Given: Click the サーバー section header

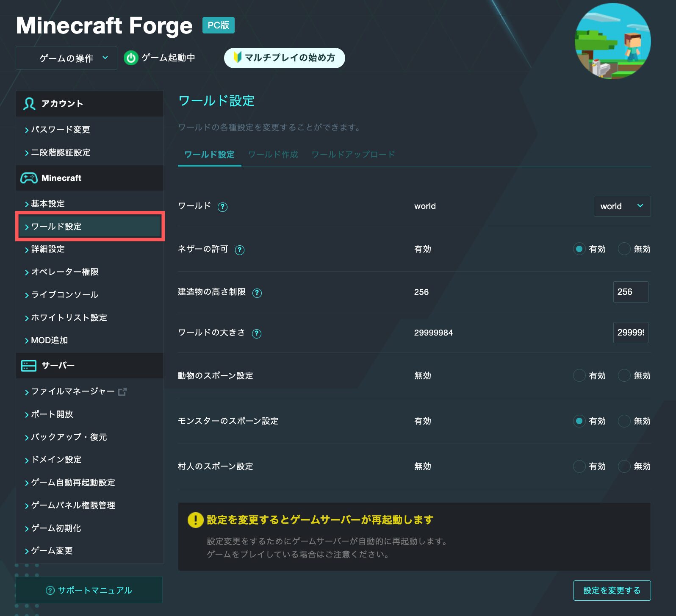Looking at the screenshot, I should pyautogui.click(x=90, y=366).
